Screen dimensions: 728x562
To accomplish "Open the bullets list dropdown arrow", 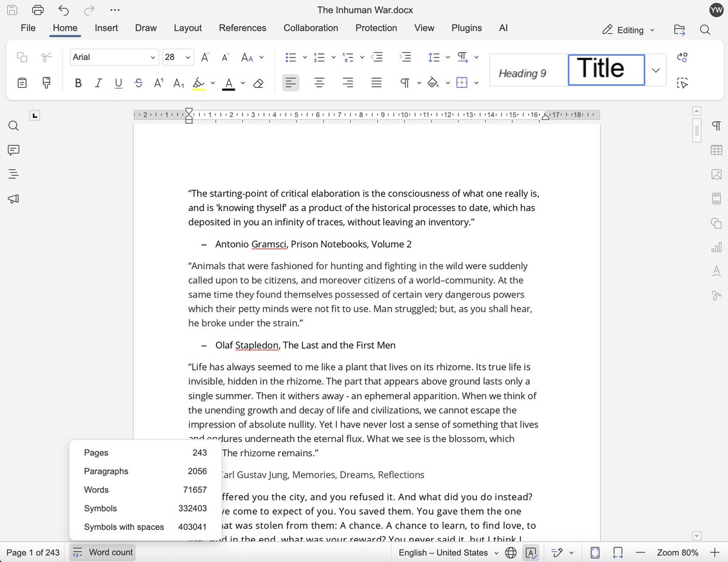I will pos(305,58).
